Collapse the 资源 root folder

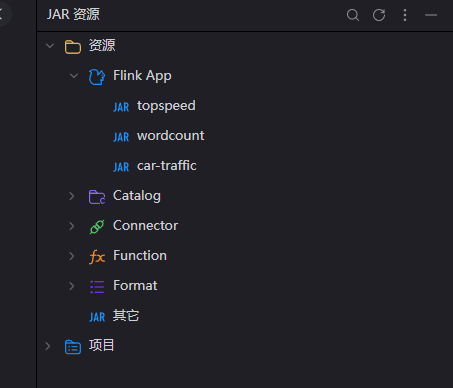tap(50, 46)
